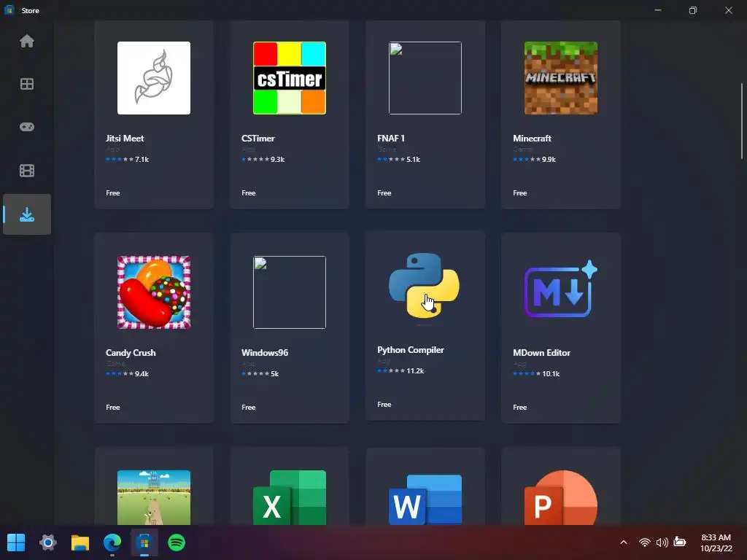The width and height of the screenshot is (747, 560).
Task: Open the Word app icon
Action: point(425,499)
